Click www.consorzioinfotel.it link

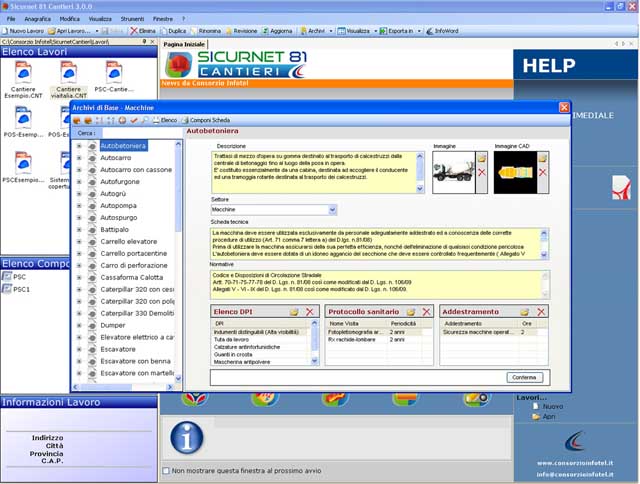click(575, 463)
